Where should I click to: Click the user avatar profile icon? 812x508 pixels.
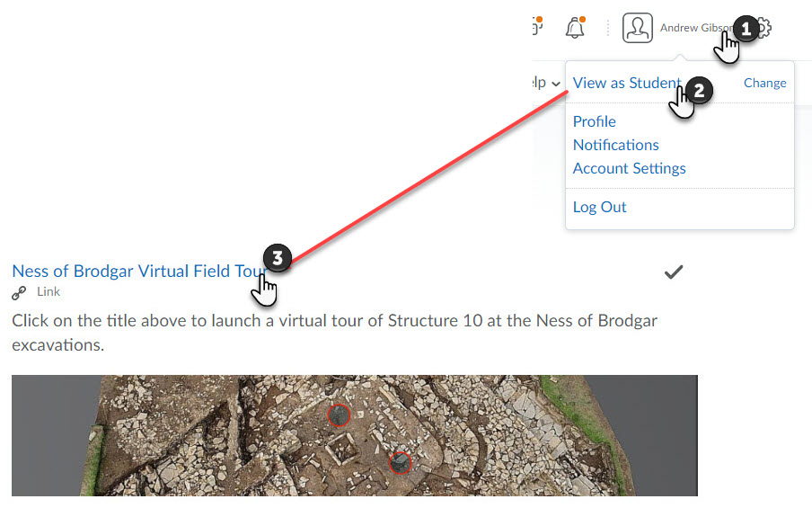638,28
